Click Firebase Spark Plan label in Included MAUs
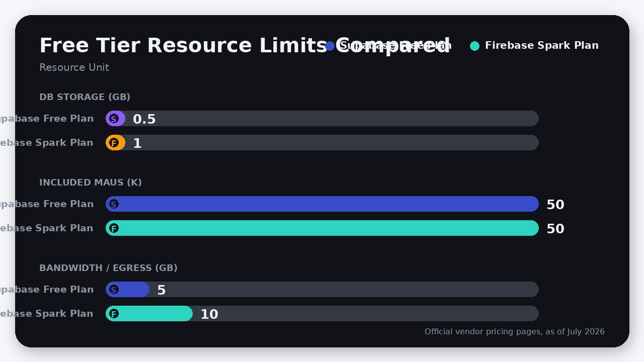The height and width of the screenshot is (362, 644). pyautogui.click(x=47, y=228)
